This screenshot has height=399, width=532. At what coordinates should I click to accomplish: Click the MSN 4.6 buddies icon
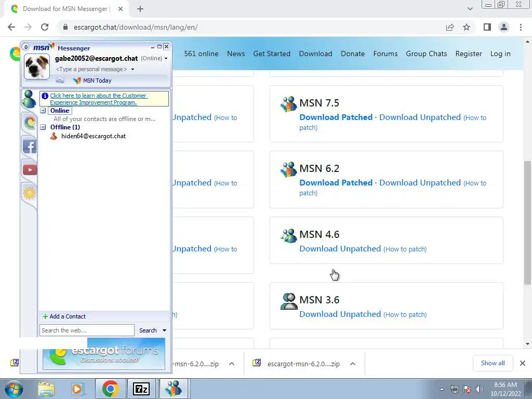289,235
